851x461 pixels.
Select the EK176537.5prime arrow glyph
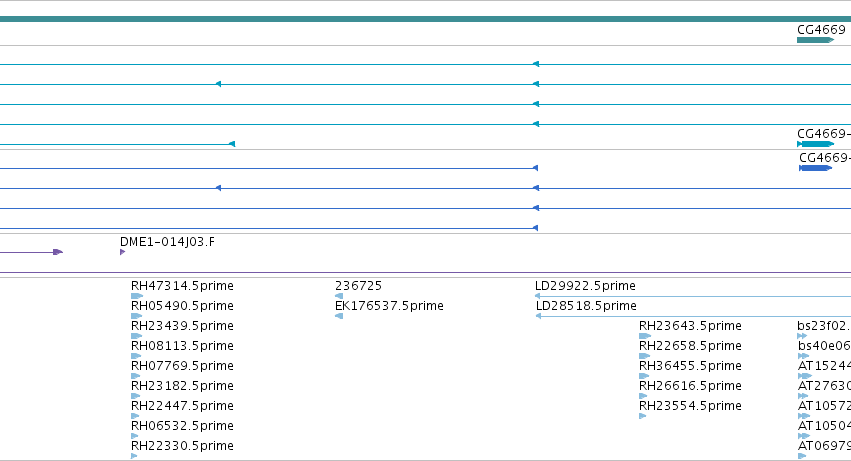point(339,316)
